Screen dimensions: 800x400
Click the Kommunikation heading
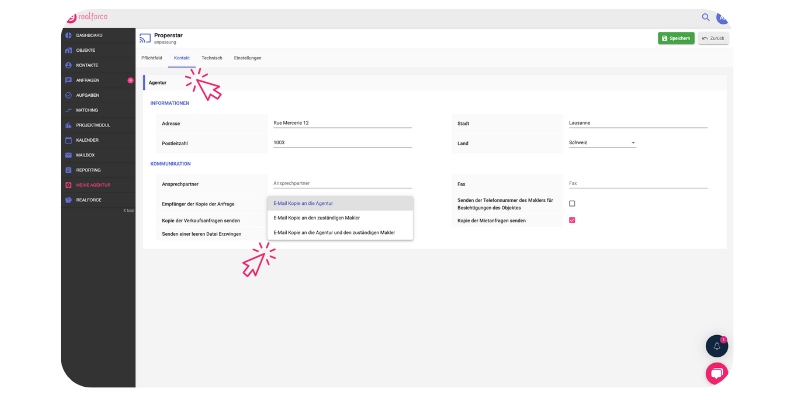coord(170,164)
